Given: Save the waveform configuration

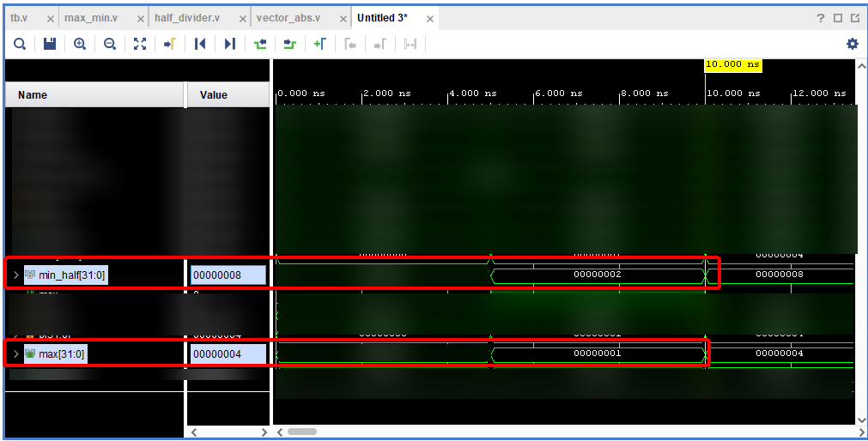Looking at the screenshot, I should coord(50,44).
